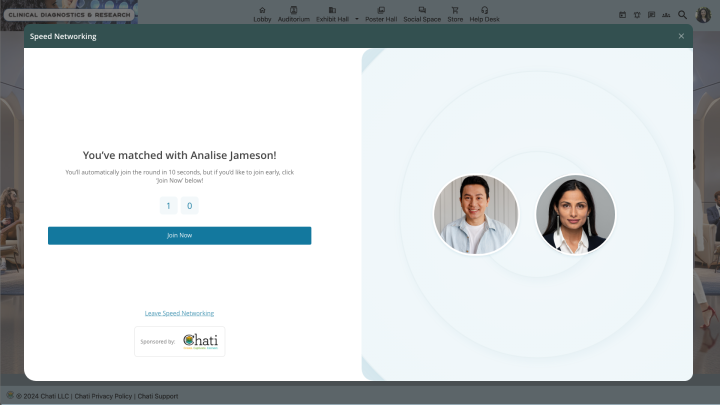Open the Chati Privacy Policy link
Screen dimensions: 720x405
(103, 396)
